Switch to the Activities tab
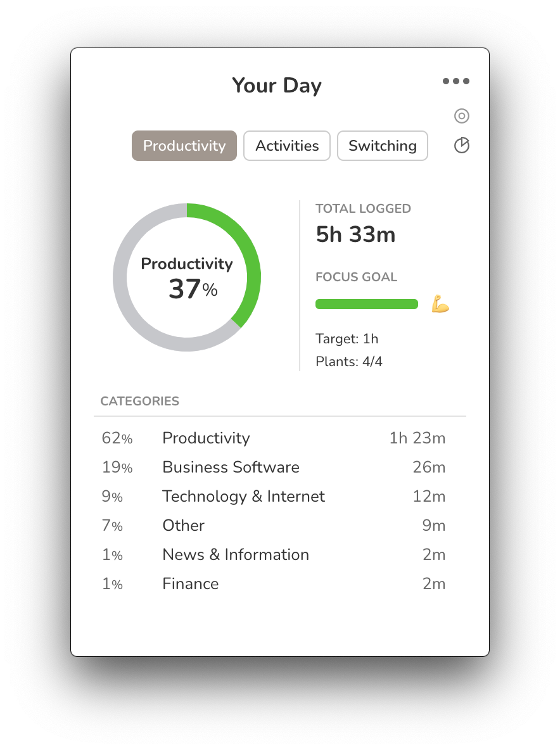Viewport: 560px width, 750px height. click(x=287, y=146)
